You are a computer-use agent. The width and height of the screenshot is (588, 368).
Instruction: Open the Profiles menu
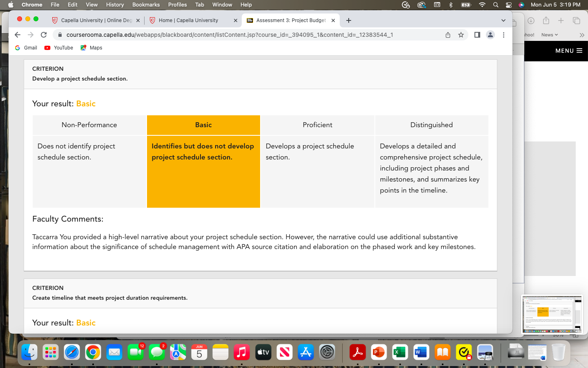point(177,4)
